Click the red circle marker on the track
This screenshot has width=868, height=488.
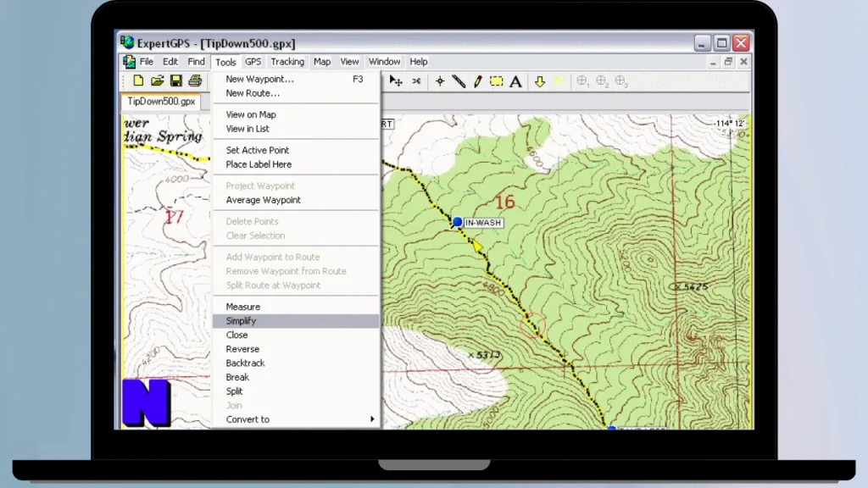coord(532,325)
